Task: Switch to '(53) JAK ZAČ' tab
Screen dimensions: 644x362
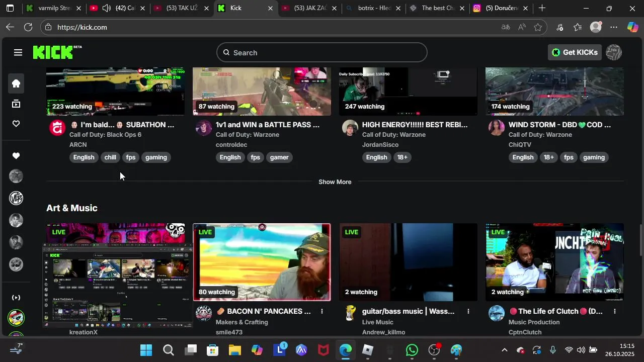Action: pos(310,8)
